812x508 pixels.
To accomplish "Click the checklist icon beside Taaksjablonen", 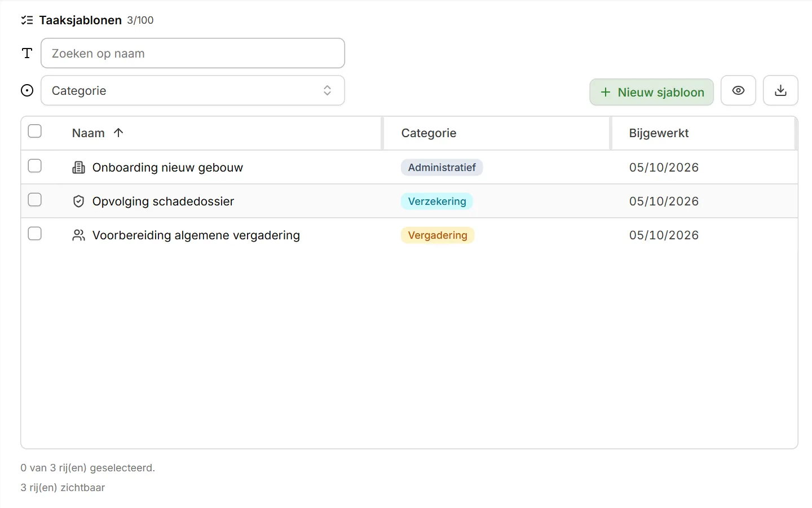I will pyautogui.click(x=27, y=20).
